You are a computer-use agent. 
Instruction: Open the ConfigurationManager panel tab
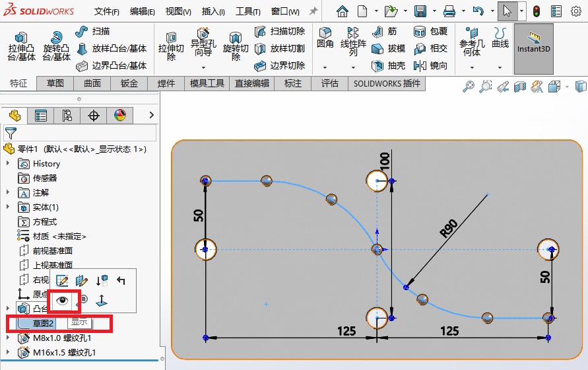tap(67, 116)
